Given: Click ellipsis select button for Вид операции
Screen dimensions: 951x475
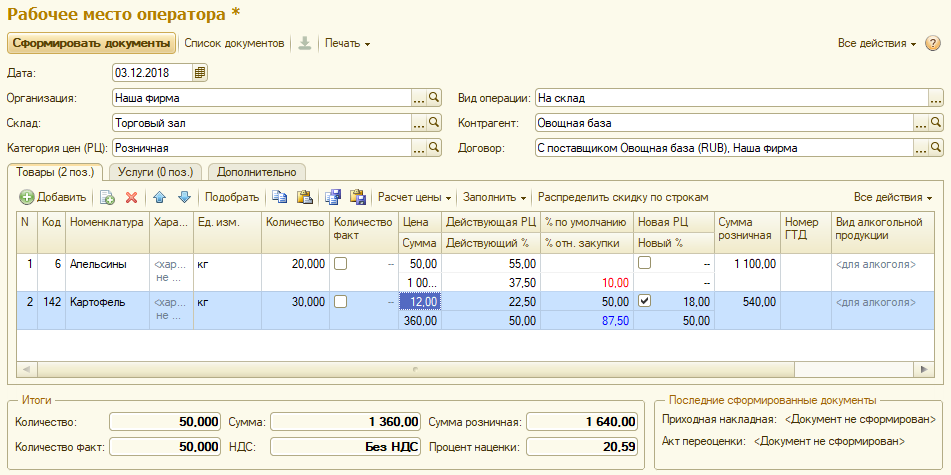Looking at the screenshot, I should pyautogui.click(x=936, y=98).
